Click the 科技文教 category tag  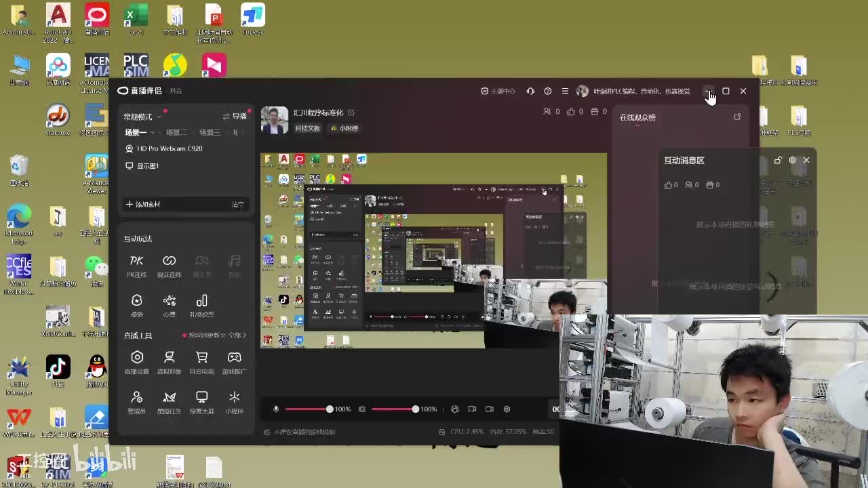tap(307, 128)
